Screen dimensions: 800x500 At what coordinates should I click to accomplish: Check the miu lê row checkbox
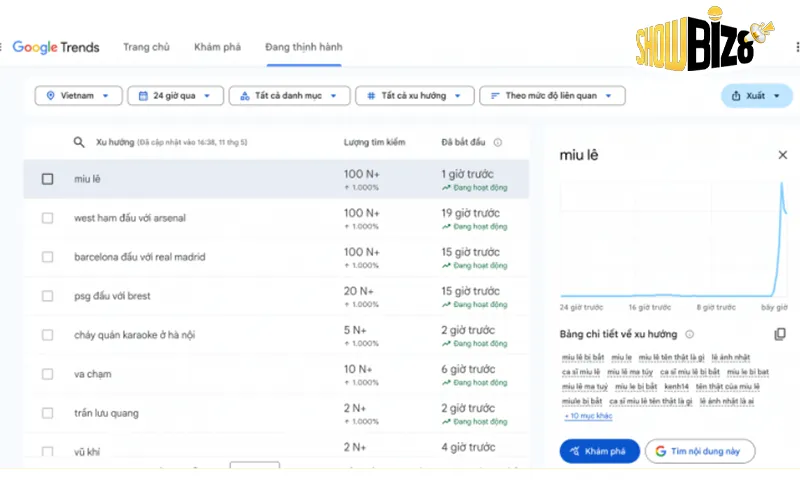pyautogui.click(x=47, y=179)
